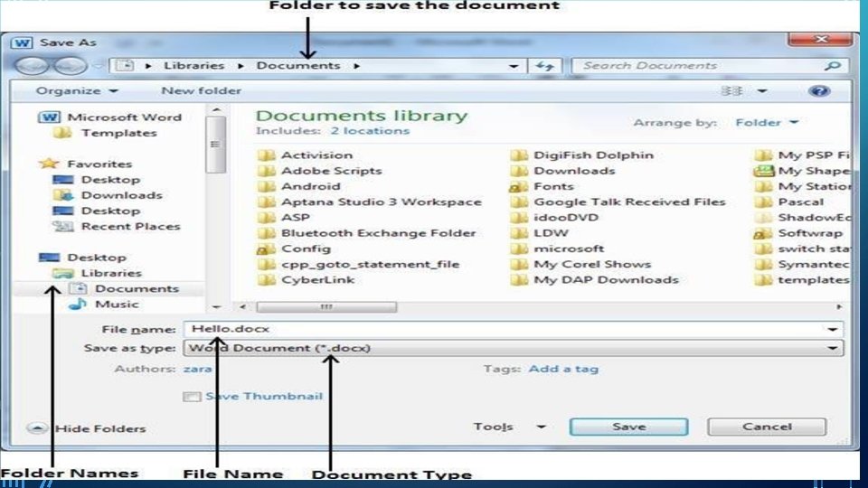Click the change view icon
This screenshot has width=868, height=488.
731,90
